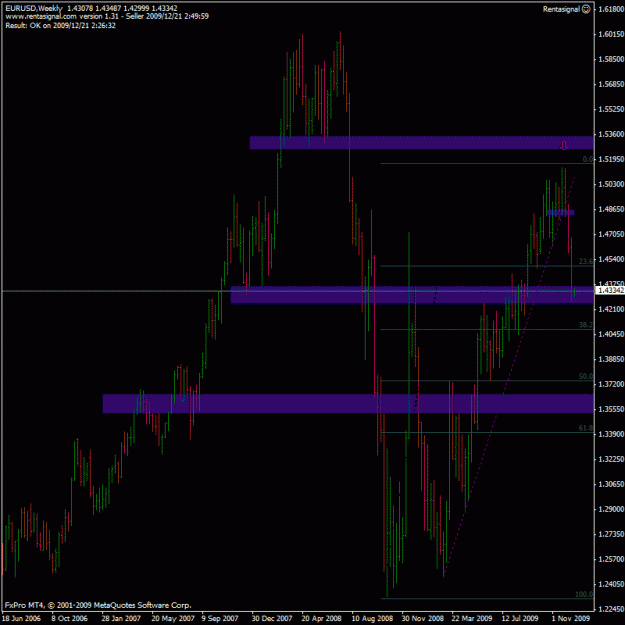
Task: Click the www.rentasignal.com version 1.31 line
Action: click(107, 17)
